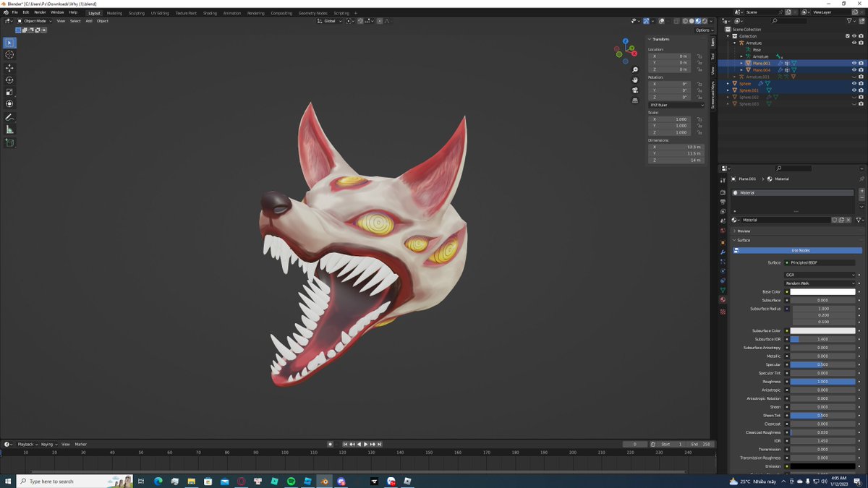The height and width of the screenshot is (488, 868).
Task: Hide Plane.001 in viewport using its eye icon
Action: point(854,63)
